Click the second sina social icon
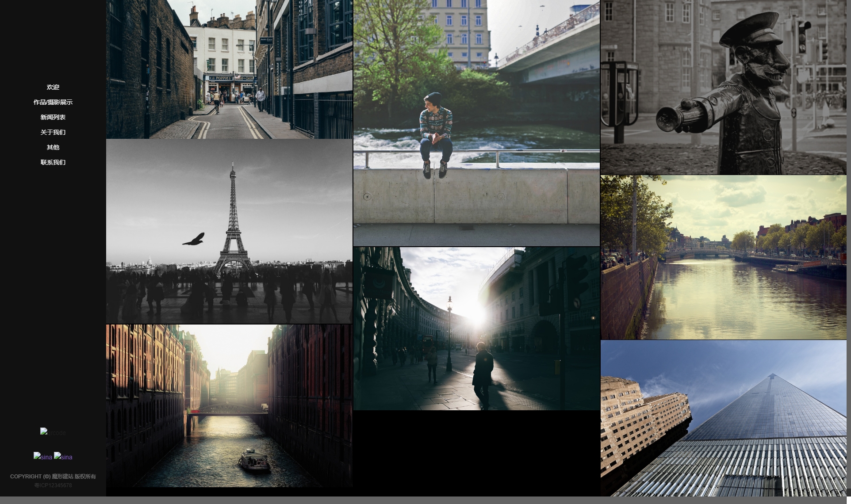The image size is (851, 504). coord(63,457)
